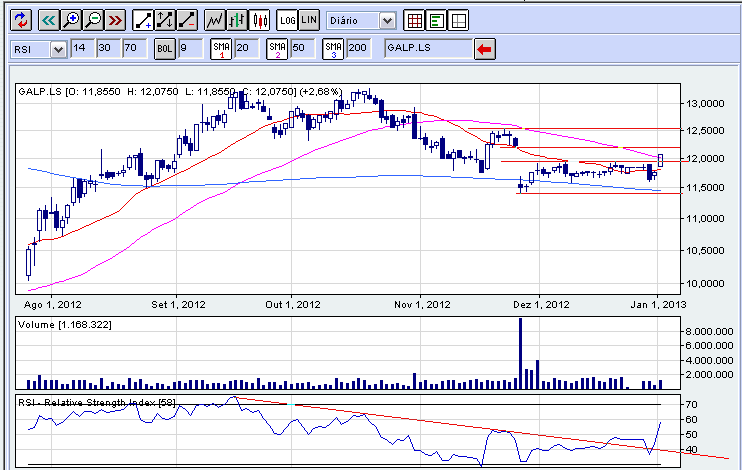This screenshot has height=470, width=742.
Task: Toggle the SMA 1 moving average
Action: click(221, 49)
